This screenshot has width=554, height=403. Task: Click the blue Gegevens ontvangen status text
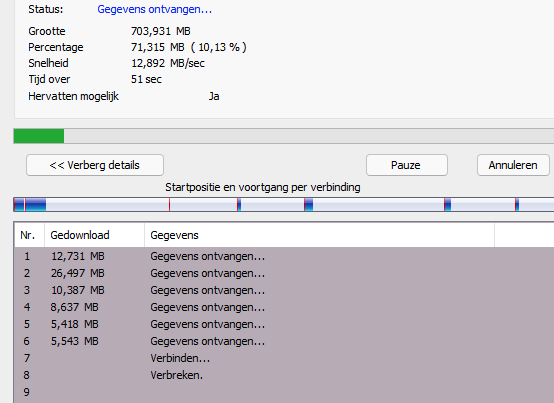154,9
